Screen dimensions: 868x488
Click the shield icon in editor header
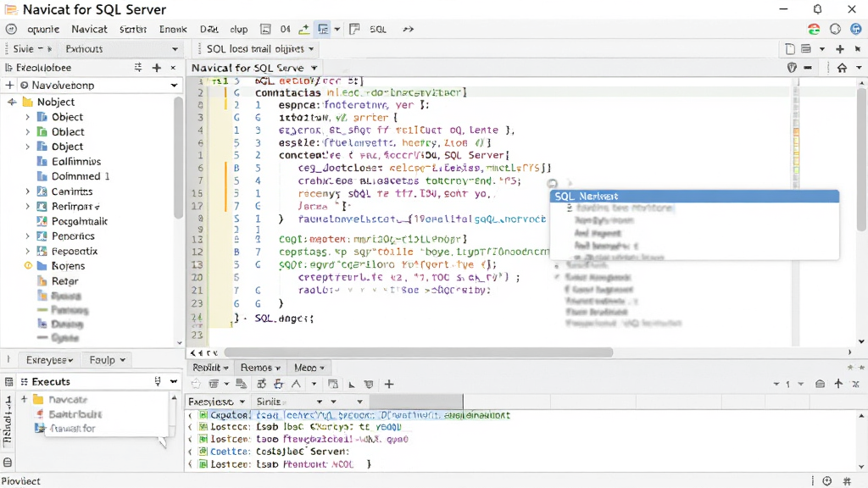(x=792, y=68)
